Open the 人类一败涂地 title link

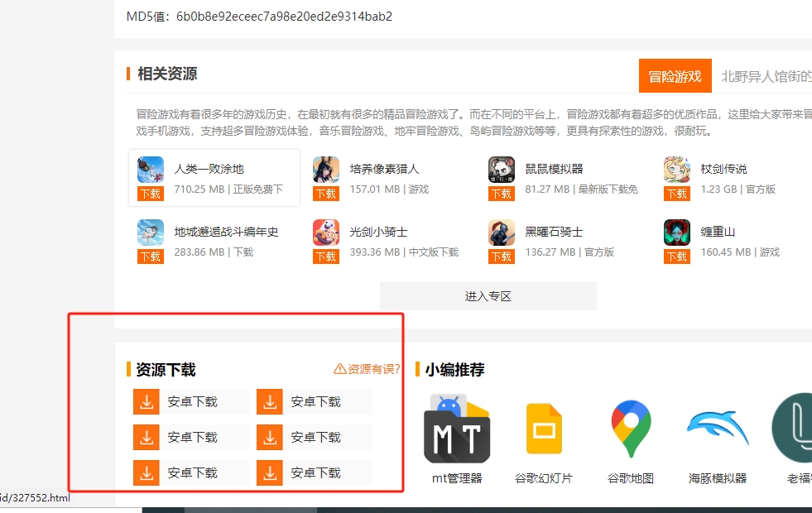tap(209, 169)
